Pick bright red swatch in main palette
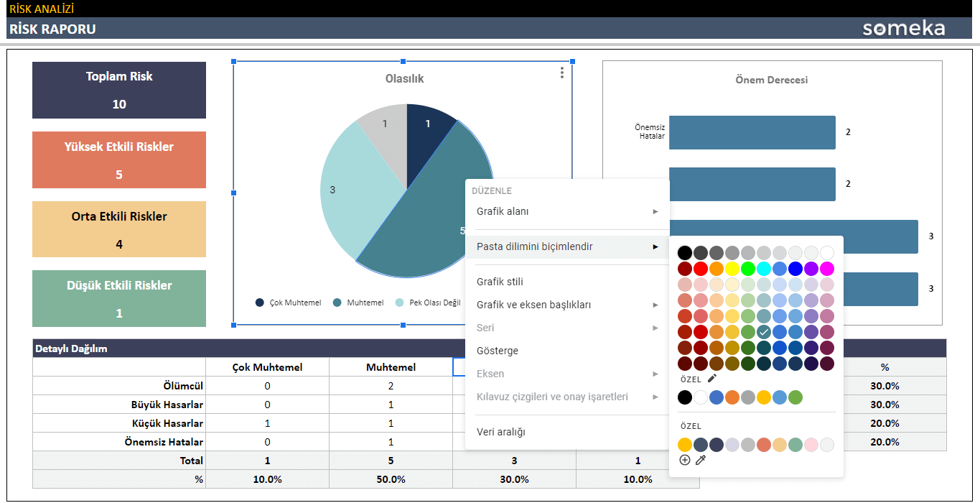980x503 pixels. pos(701,269)
